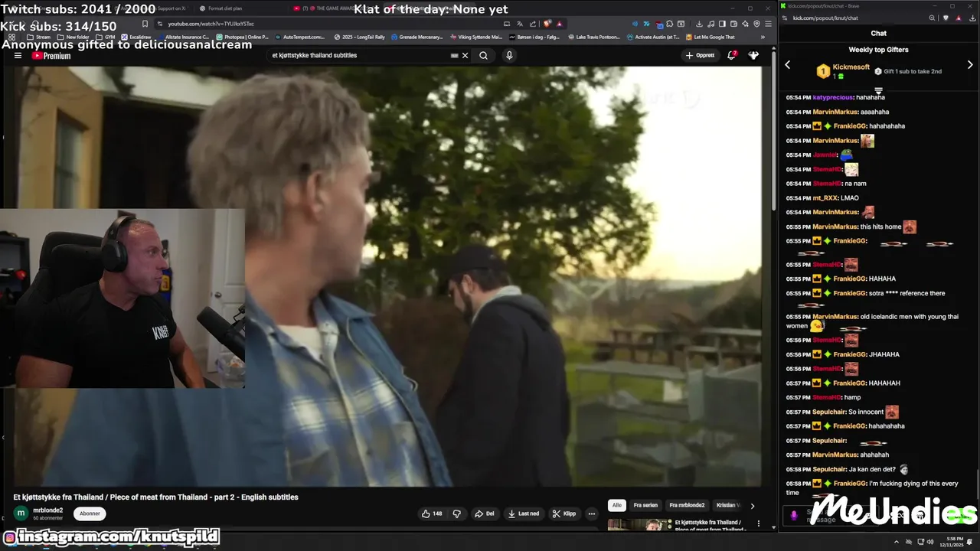Open the Brave Shields icon in YouTube window

[x=547, y=24]
